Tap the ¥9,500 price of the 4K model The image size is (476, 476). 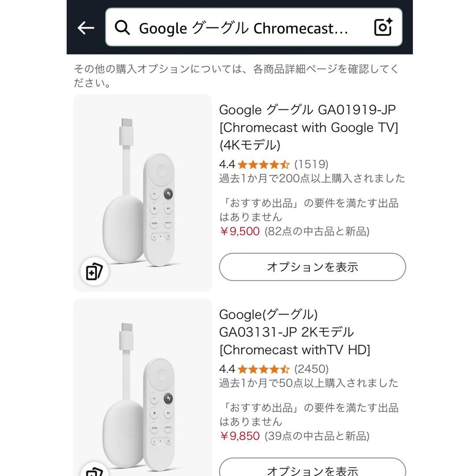click(x=240, y=231)
